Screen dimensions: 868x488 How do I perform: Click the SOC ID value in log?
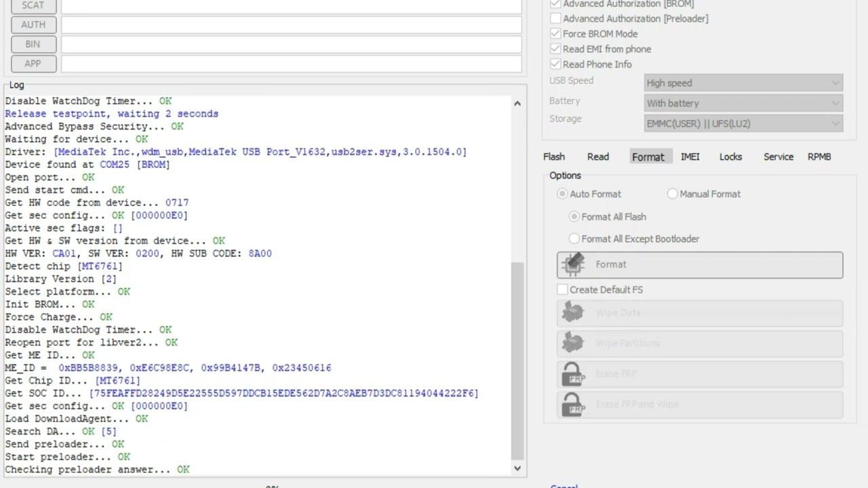[283, 393]
